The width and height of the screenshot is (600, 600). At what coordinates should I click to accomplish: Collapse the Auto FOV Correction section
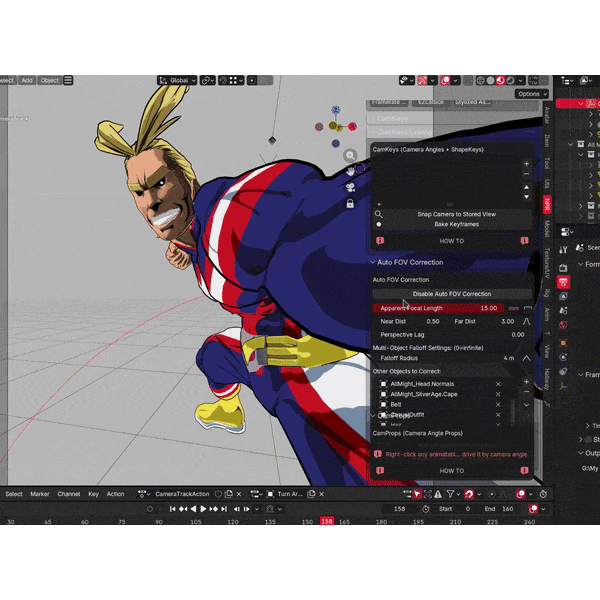point(373,262)
